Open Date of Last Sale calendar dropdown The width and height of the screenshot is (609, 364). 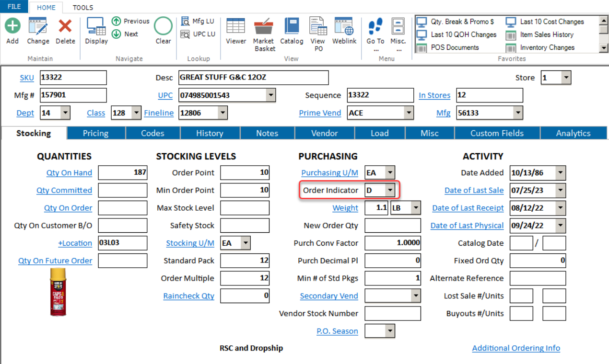click(x=561, y=191)
